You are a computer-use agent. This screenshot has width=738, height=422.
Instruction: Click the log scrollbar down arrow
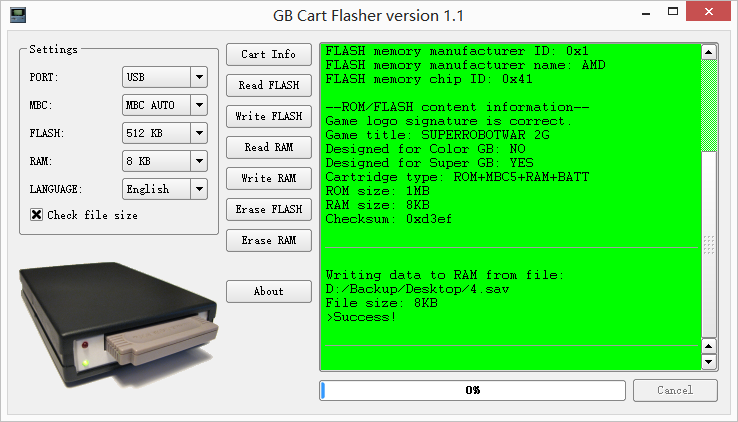(709, 361)
